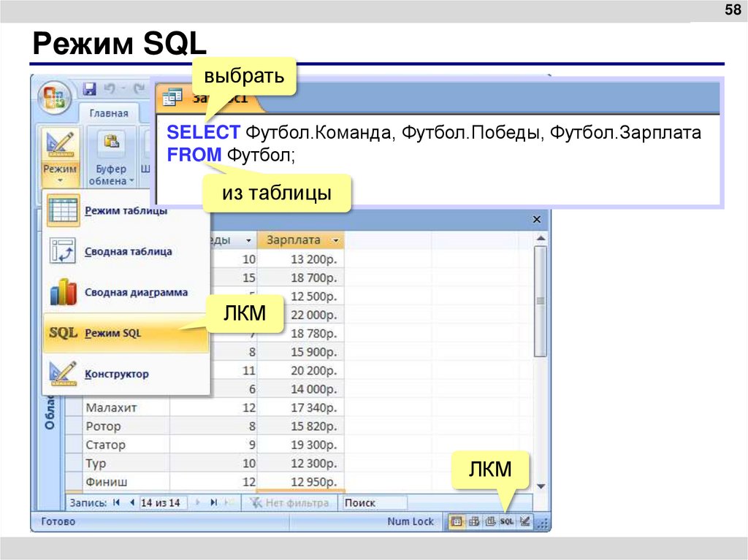Click the Save icon on Quick Access toolbar
This screenshot has width=748, height=560.
coord(89,89)
